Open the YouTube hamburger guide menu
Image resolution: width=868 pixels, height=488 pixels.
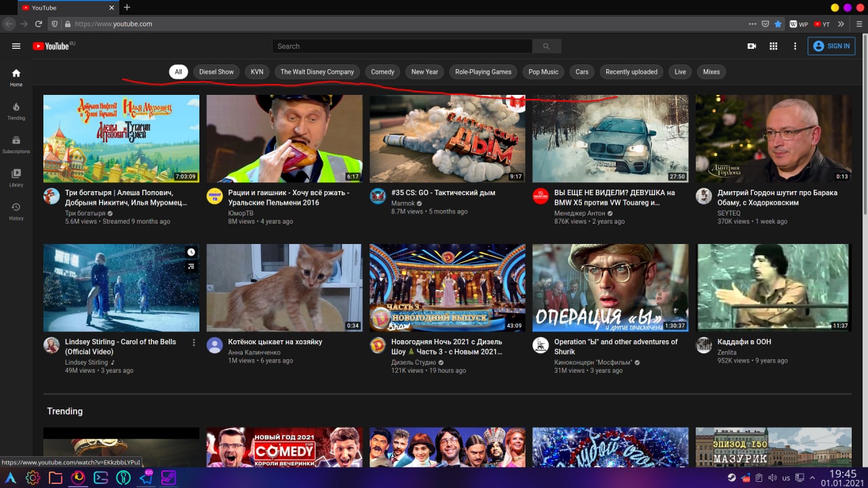16,46
